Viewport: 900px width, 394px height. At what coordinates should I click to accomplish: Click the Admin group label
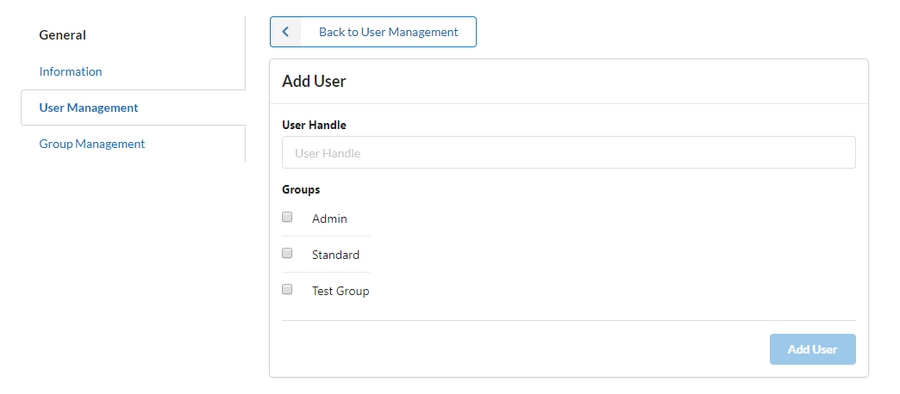click(329, 219)
